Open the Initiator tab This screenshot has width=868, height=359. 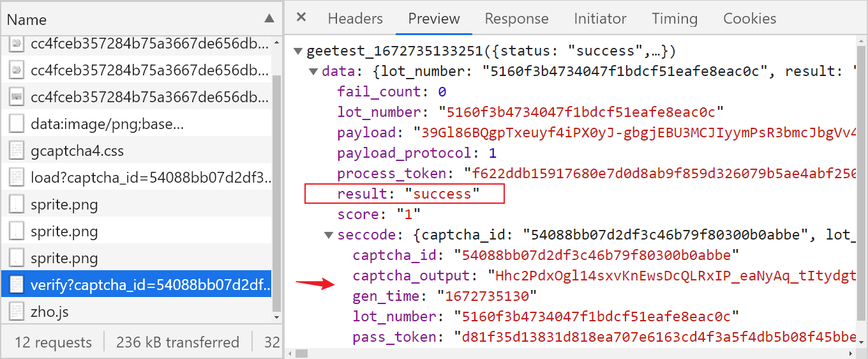pyautogui.click(x=600, y=19)
